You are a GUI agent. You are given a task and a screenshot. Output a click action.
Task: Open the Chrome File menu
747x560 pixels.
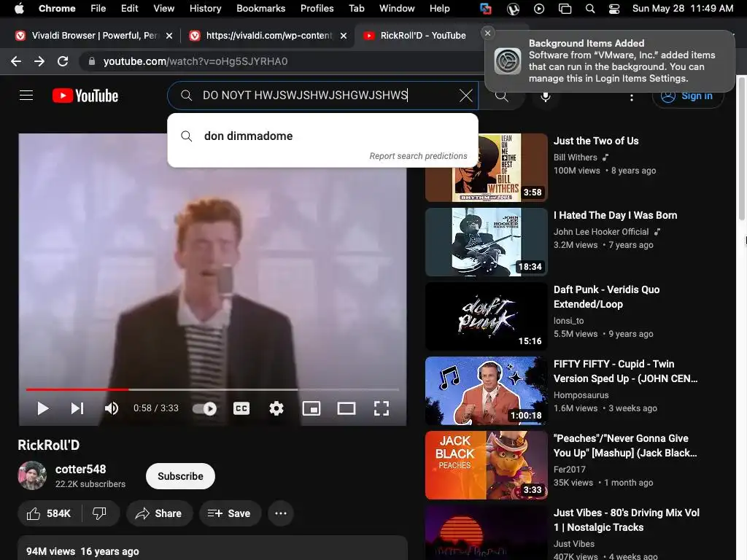[98, 9]
